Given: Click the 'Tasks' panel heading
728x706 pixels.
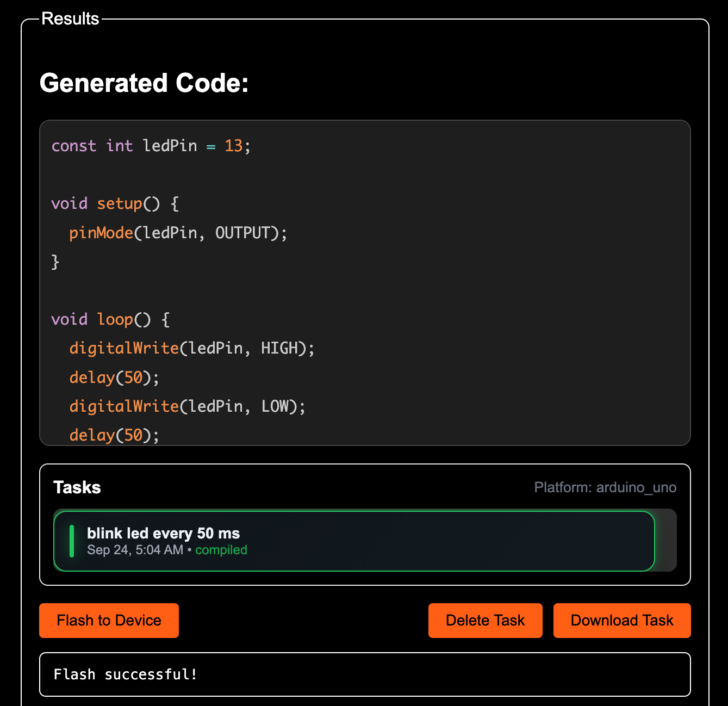Looking at the screenshot, I should tap(77, 487).
